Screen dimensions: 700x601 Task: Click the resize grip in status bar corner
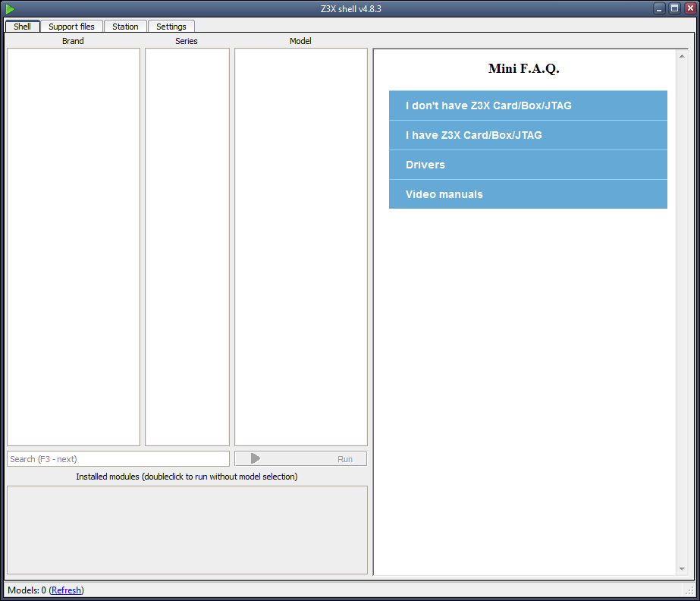click(x=689, y=590)
